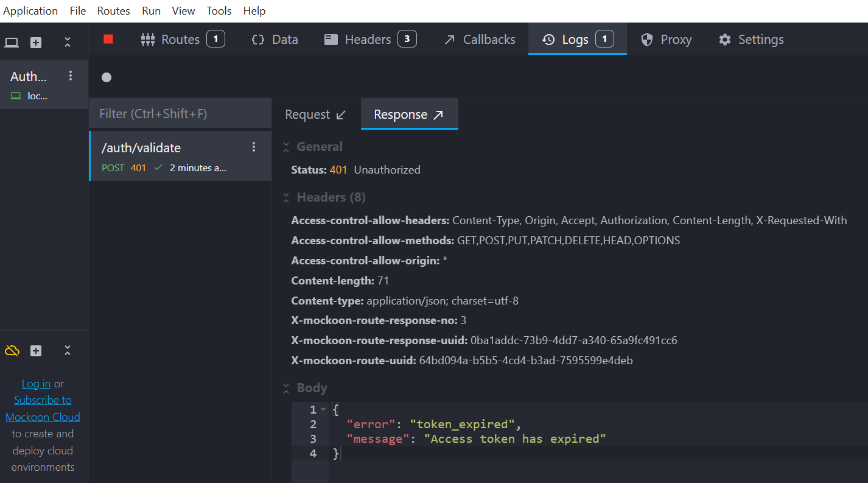Click the Proxy shield icon
This screenshot has width=868, height=483.
[647, 40]
